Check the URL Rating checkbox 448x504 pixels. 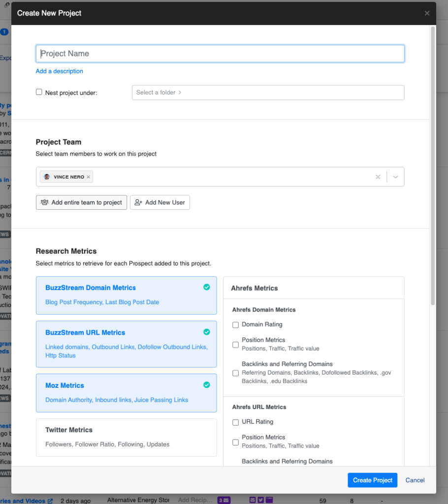click(x=235, y=422)
